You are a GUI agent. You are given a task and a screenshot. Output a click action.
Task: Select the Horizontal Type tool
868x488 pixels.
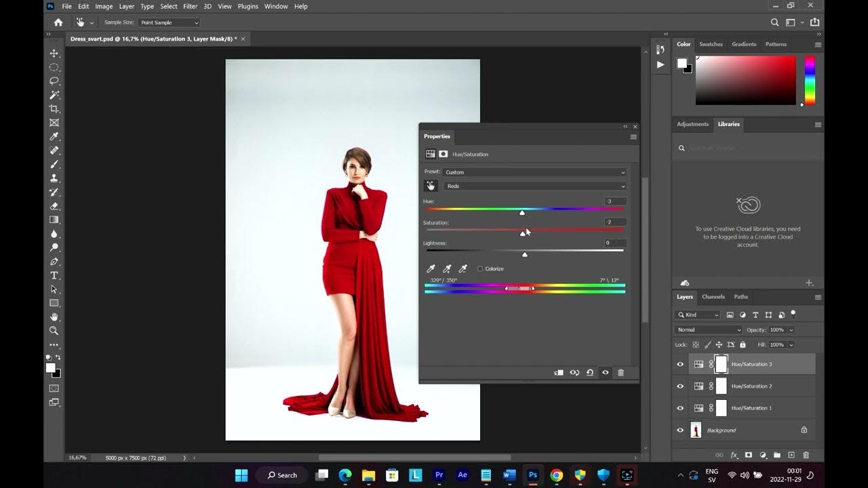point(54,275)
